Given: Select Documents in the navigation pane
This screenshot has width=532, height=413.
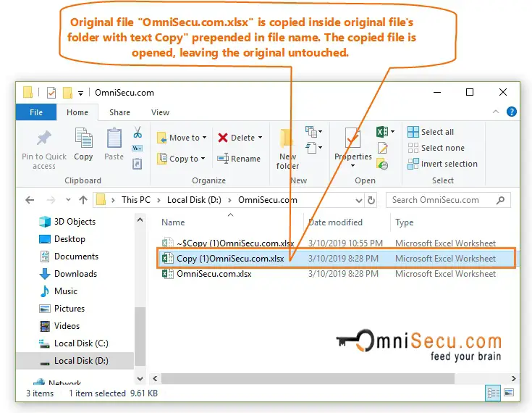Looking at the screenshot, I should tap(69, 256).
